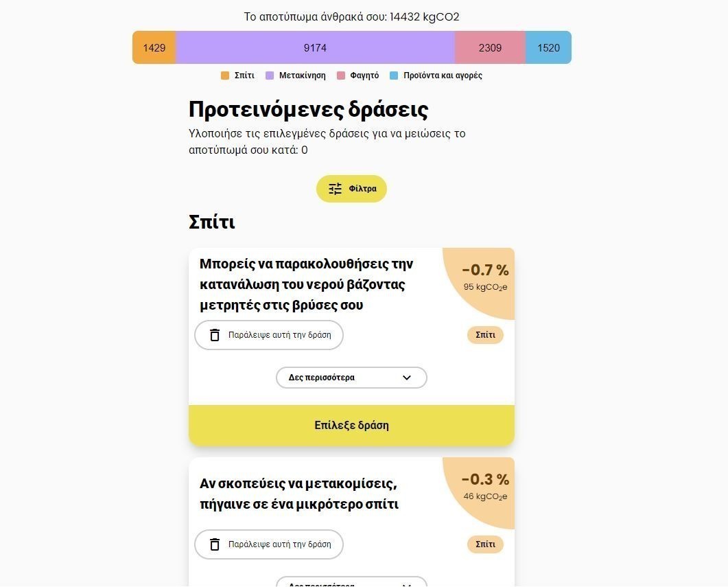Click the pink 2309 bar segment

tap(490, 47)
